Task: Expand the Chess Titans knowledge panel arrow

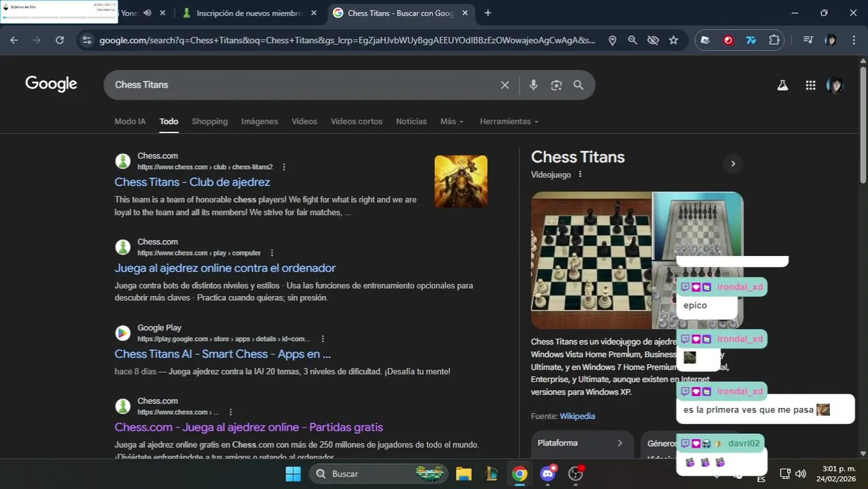Action: (x=732, y=164)
